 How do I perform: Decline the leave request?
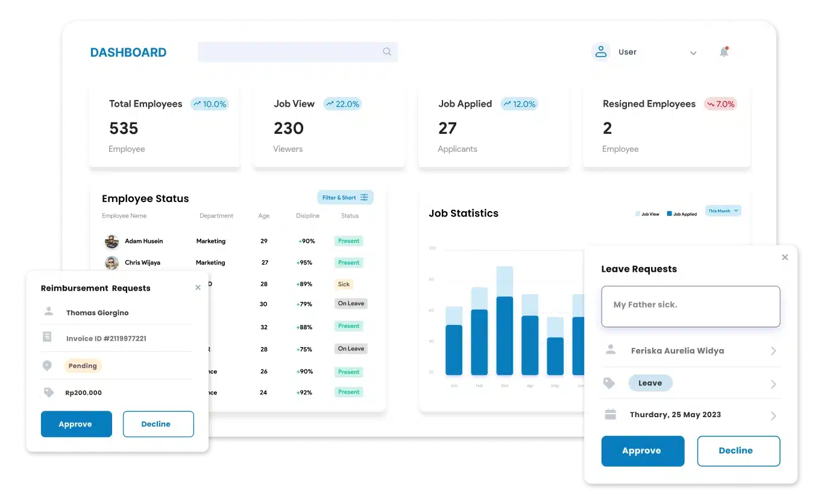click(738, 451)
